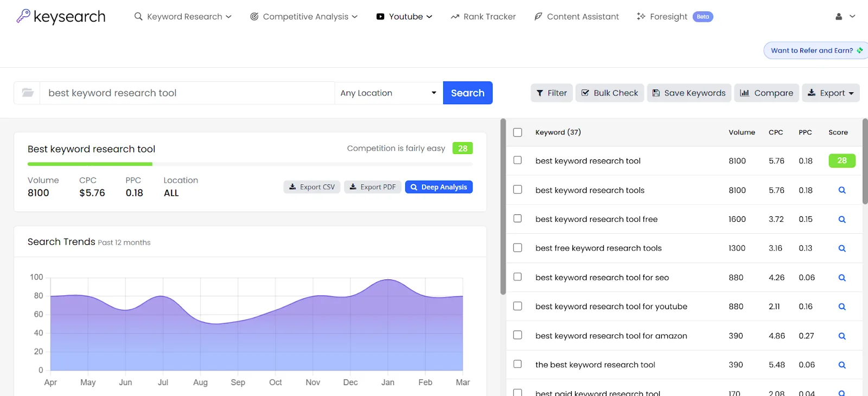Click the keyword table vertical scrollbar
The height and width of the screenshot is (396, 868).
pyautogui.click(x=503, y=206)
